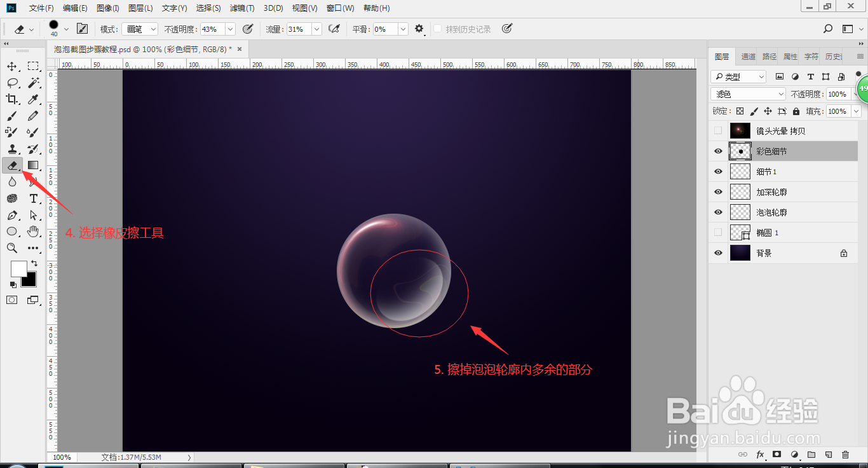Select the Rectangular Marquee tool
Viewport: 868px width, 468px height.
pos(33,66)
